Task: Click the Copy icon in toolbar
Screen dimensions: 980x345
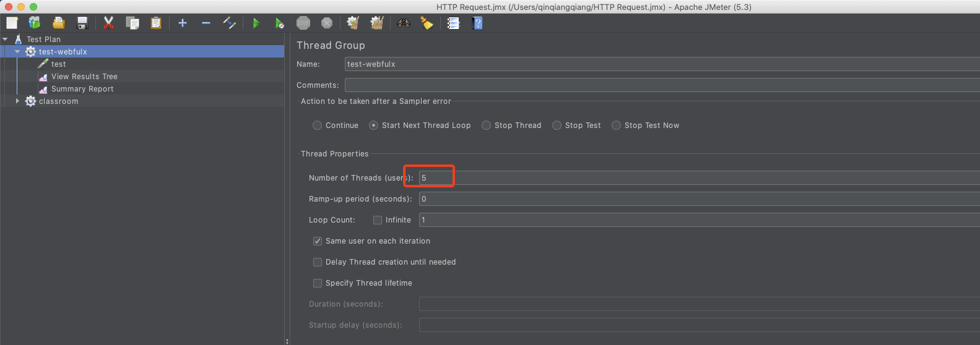Action: pos(132,23)
